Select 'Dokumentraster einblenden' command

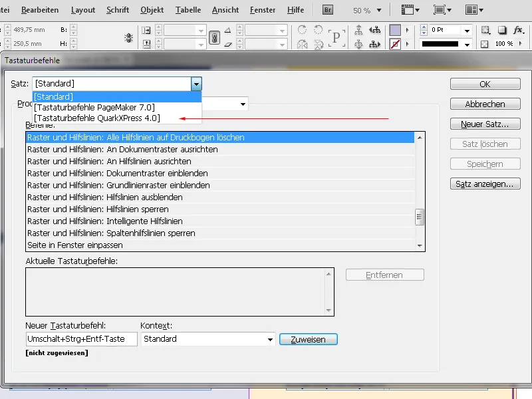point(220,174)
